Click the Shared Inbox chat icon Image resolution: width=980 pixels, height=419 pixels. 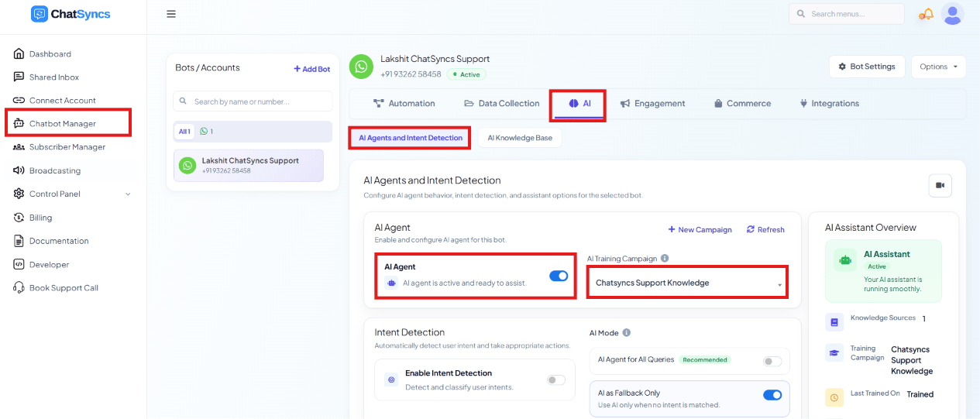[x=19, y=77]
